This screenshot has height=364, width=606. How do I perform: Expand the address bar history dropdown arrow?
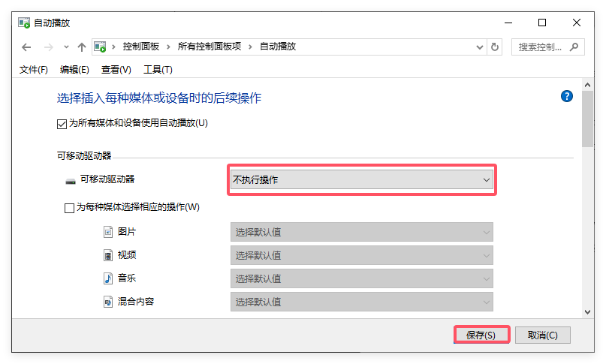click(479, 47)
